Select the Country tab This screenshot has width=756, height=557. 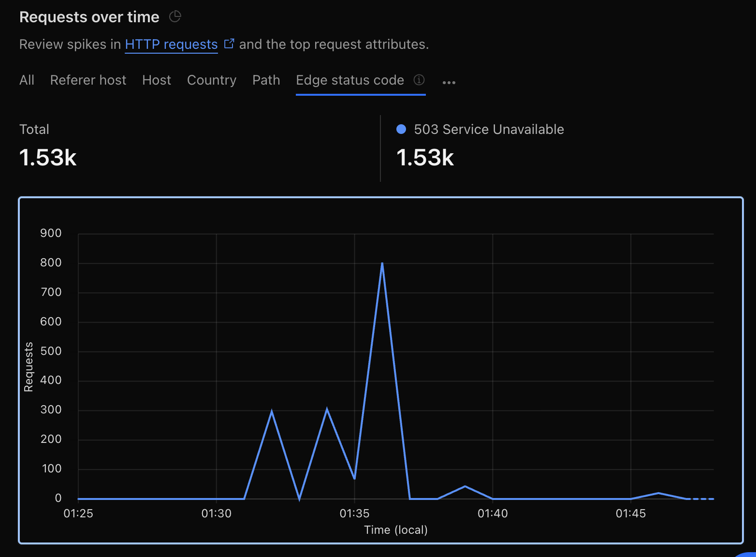(x=212, y=80)
